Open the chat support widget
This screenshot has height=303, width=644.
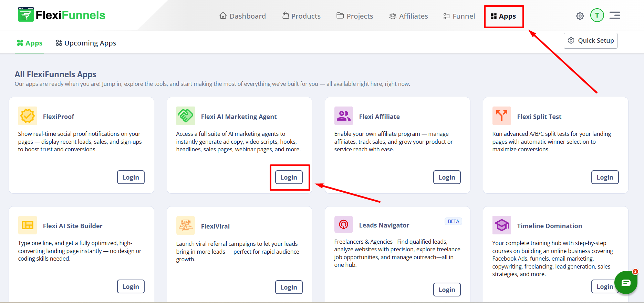pyautogui.click(x=626, y=283)
